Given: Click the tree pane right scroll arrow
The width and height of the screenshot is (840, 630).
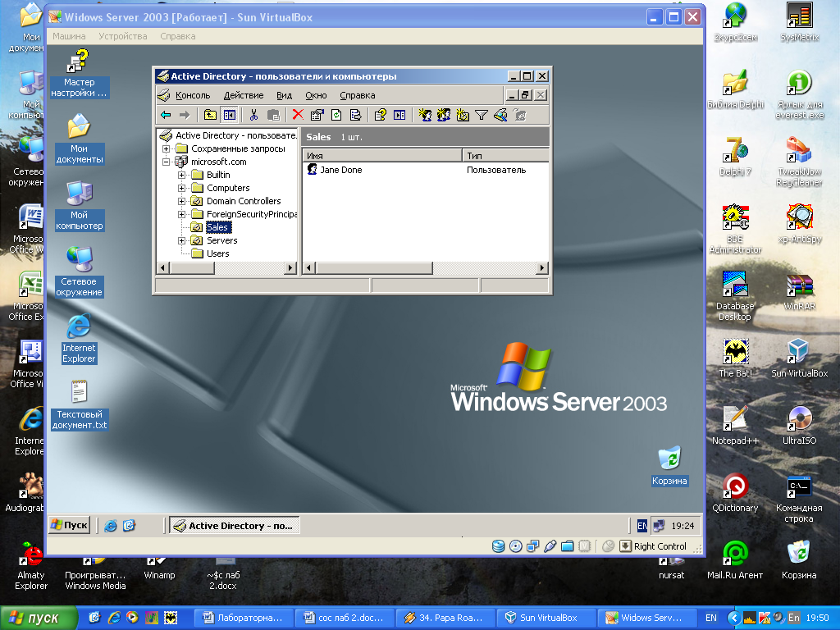Looking at the screenshot, I should (x=290, y=268).
